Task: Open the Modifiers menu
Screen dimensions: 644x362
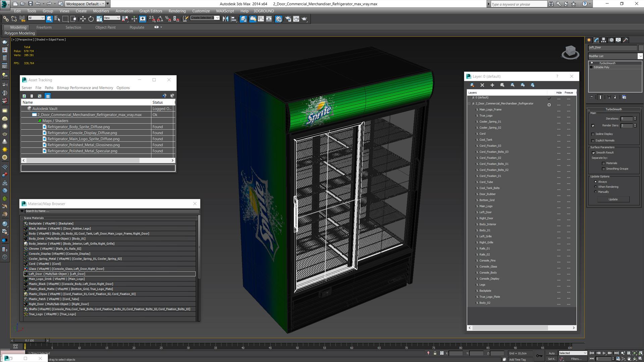Action: pos(101,11)
